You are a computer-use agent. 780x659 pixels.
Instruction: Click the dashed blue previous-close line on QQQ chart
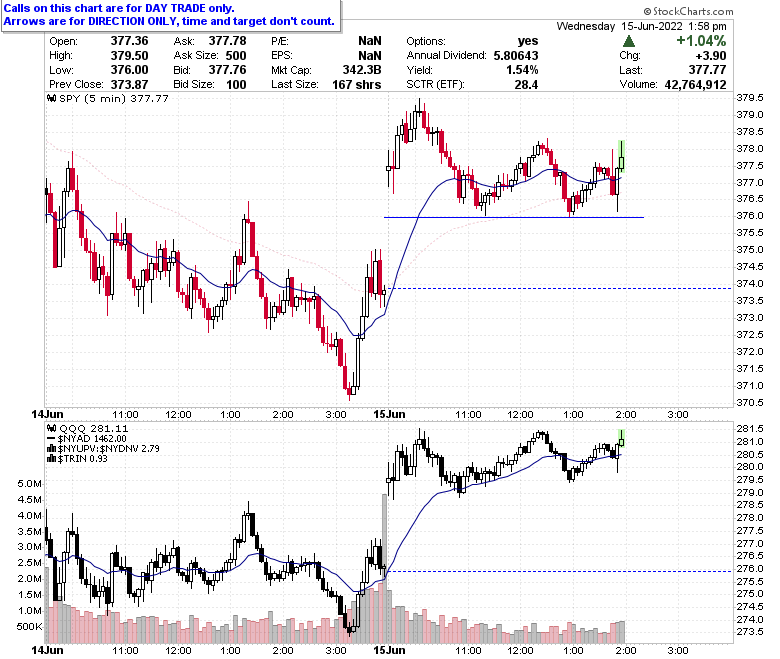[560, 571]
